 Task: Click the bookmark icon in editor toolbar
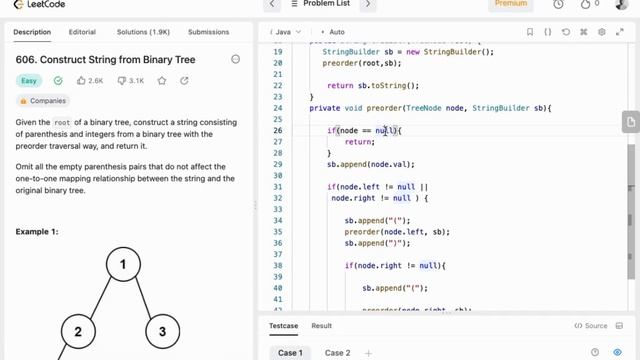pyautogui.click(x=530, y=32)
